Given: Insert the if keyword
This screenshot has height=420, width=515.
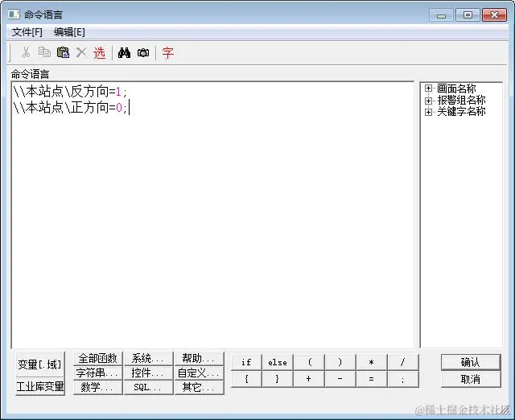Looking at the screenshot, I should coord(246,362).
